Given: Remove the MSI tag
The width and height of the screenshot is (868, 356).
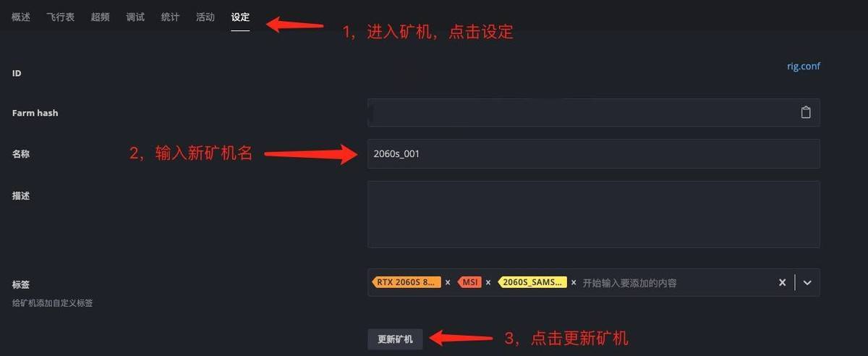Looking at the screenshot, I should [488, 283].
